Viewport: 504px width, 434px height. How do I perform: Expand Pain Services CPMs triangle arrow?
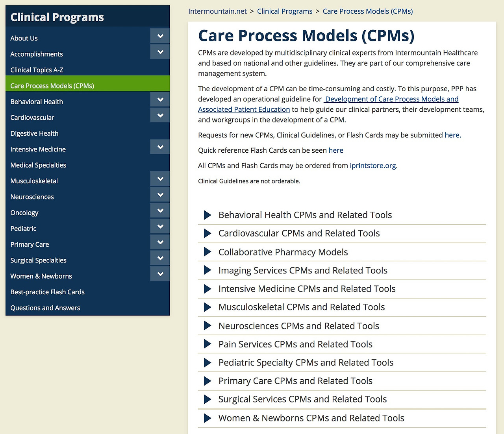208,344
